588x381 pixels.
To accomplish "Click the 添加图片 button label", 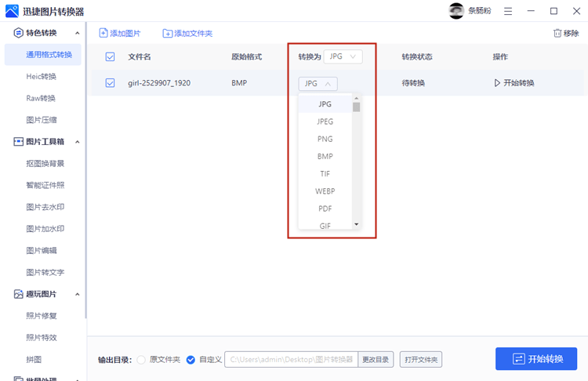I will [125, 34].
